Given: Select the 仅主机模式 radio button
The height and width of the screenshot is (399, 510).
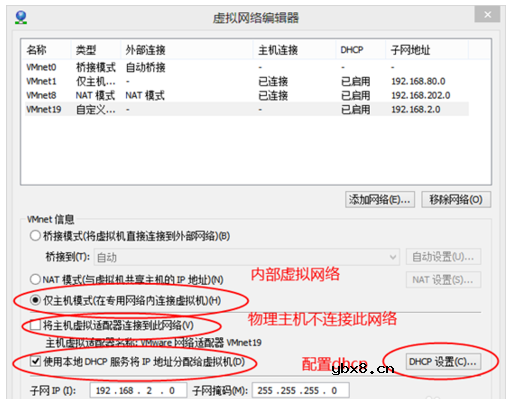Looking at the screenshot, I should pyautogui.click(x=35, y=300).
